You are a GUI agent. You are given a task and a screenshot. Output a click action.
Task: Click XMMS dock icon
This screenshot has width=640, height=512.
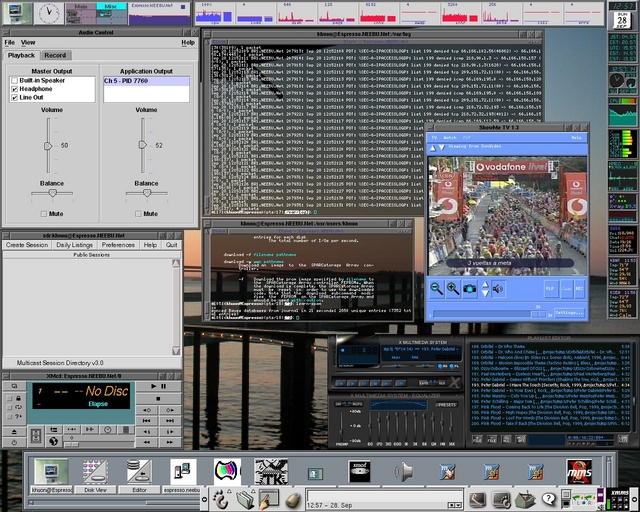coord(579,472)
